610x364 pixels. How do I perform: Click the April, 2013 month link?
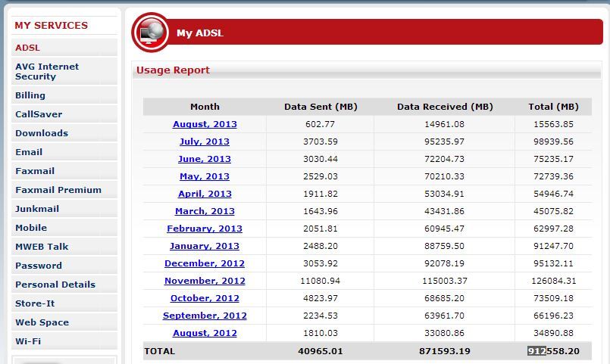(x=205, y=194)
